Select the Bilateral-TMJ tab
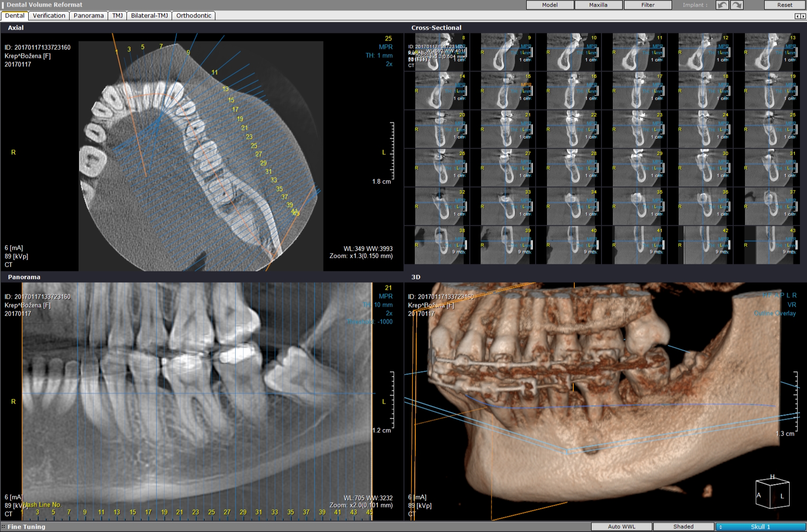The height and width of the screenshot is (532, 807). [x=149, y=16]
